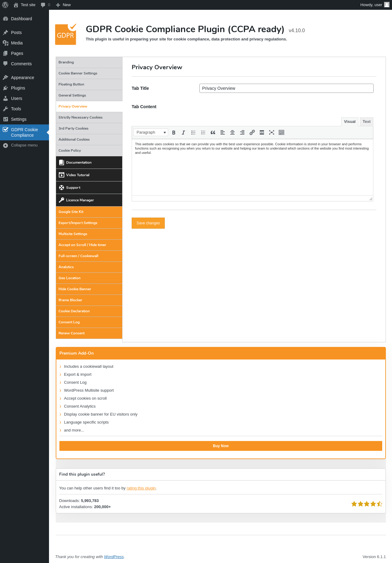
Task: Select the Strictly Necessary Cookies tab
Action: 89,117
